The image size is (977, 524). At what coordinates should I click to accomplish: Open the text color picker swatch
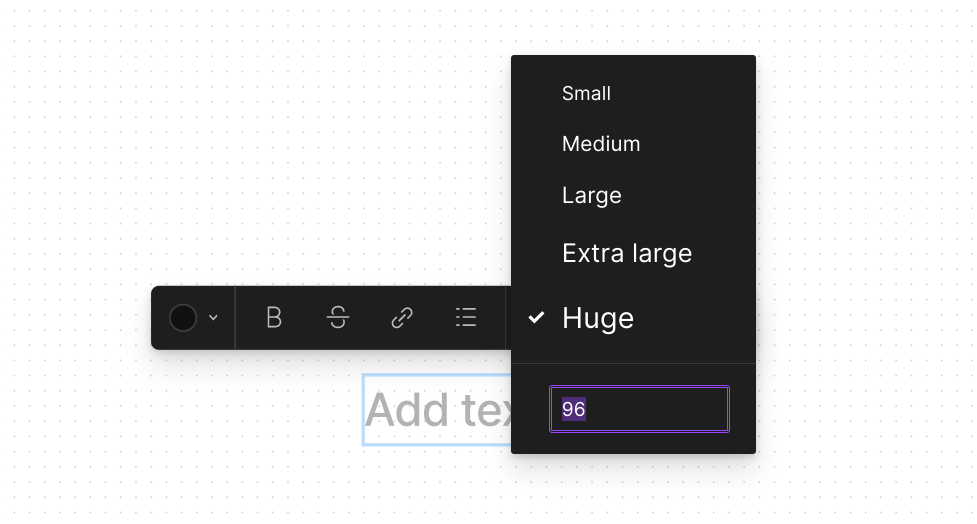(x=183, y=318)
